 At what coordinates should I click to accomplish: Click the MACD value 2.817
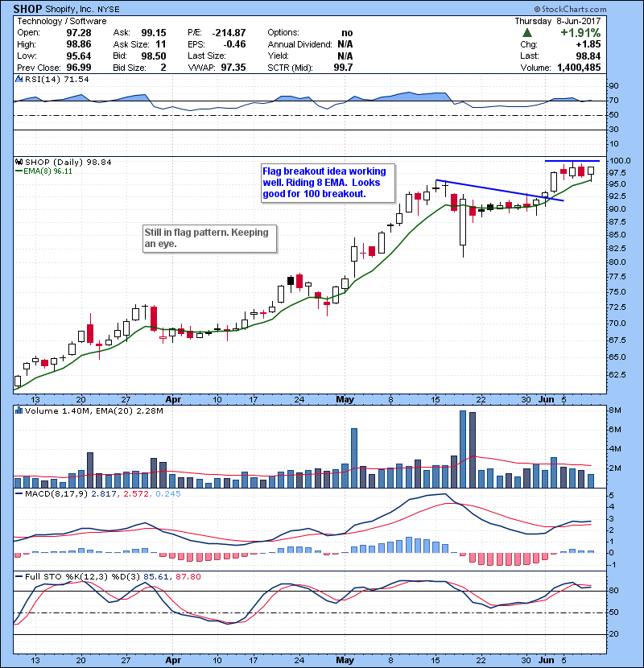pyautogui.click(x=104, y=494)
